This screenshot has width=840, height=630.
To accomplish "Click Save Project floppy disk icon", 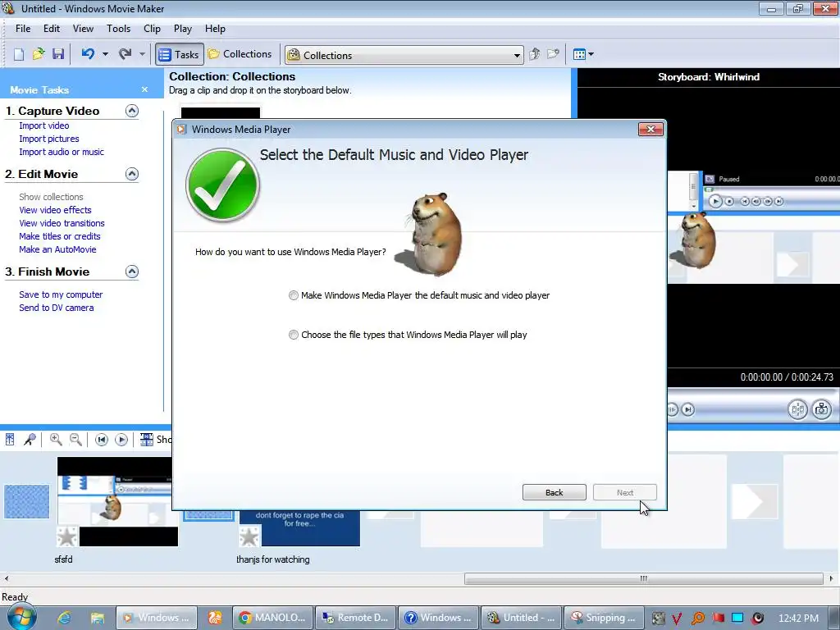I will (58, 54).
